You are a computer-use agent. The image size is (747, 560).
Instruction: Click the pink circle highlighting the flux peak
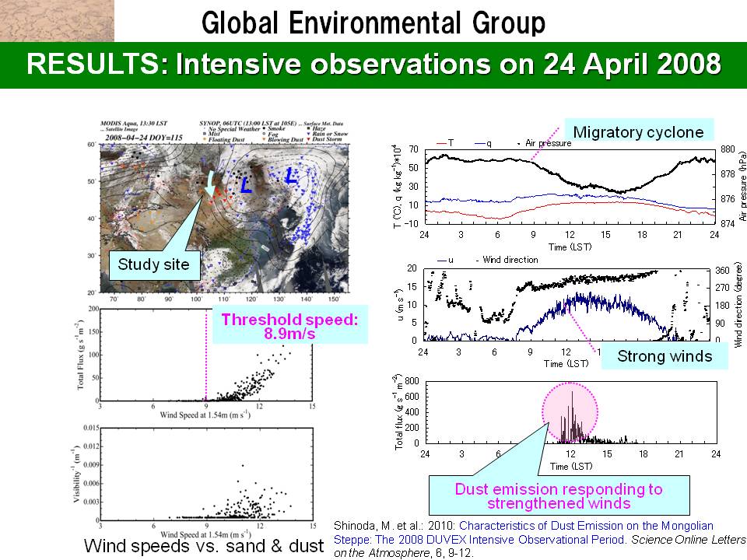tap(570, 411)
